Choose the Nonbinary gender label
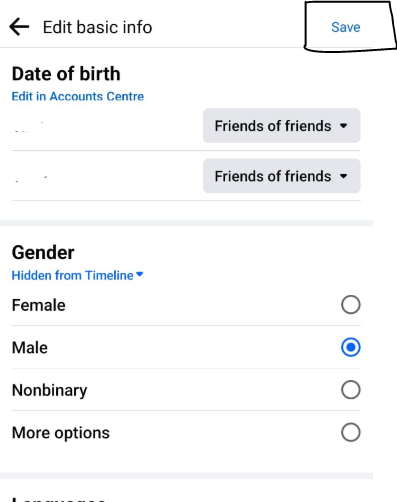397x502 pixels. pyautogui.click(x=50, y=390)
